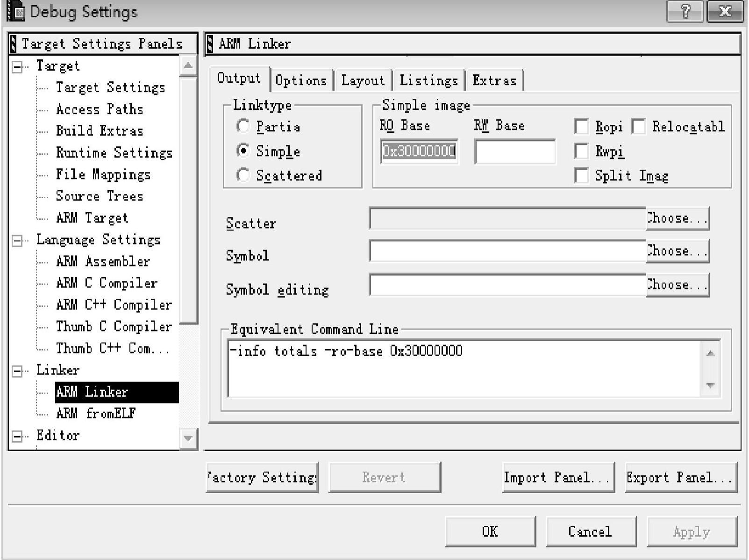This screenshot has width=749, height=560.
Task: Enable the Relocatable checkbox
Action: pos(639,127)
